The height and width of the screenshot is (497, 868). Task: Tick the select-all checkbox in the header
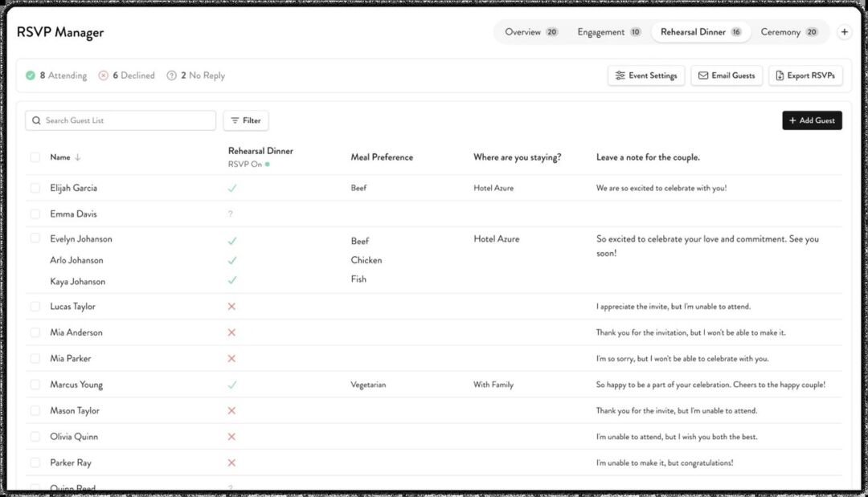(x=35, y=157)
